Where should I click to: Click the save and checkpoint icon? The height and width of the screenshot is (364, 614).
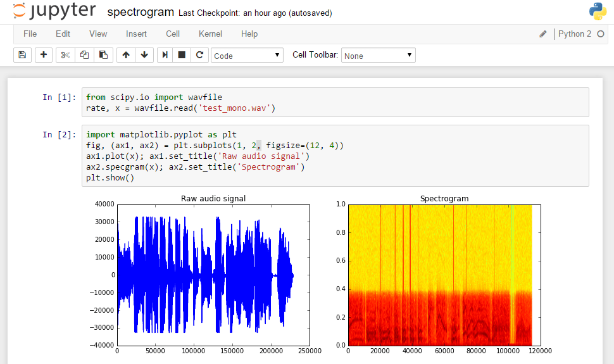point(22,55)
